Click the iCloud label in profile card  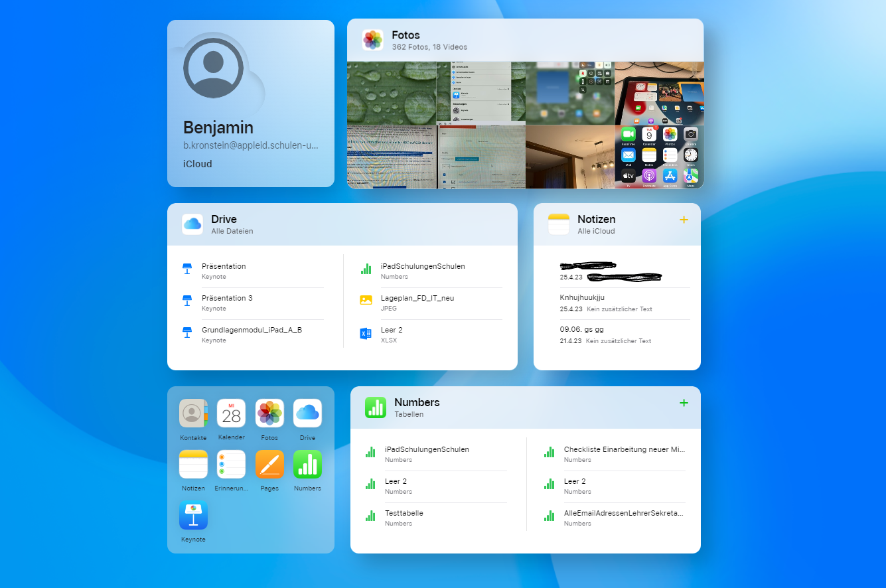(198, 164)
